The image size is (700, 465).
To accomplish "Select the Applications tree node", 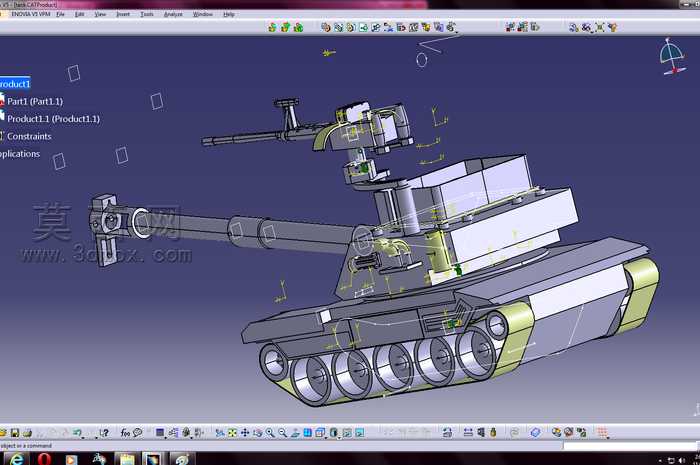I will pos(20,154).
